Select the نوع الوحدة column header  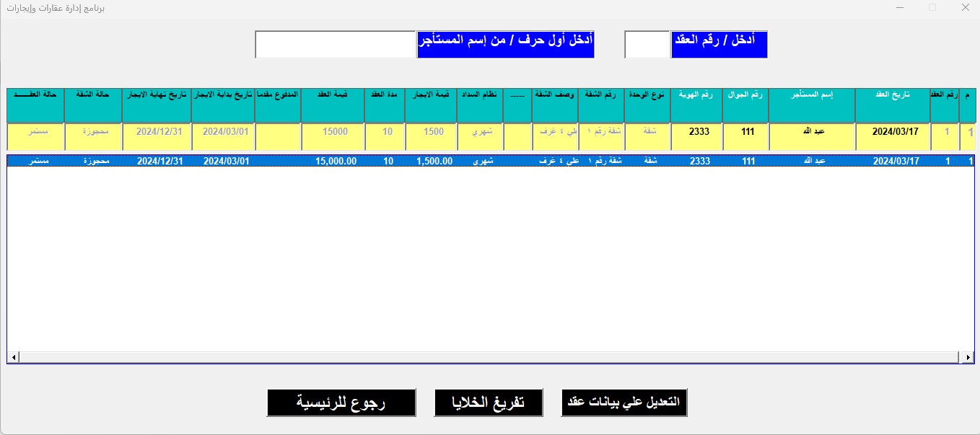[647, 105]
